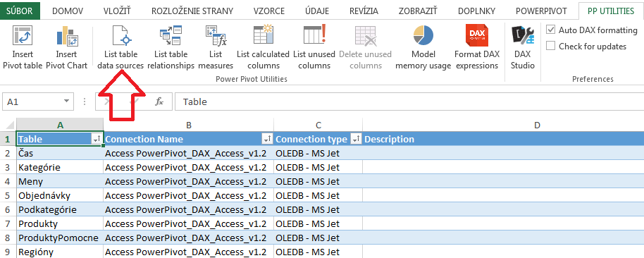Switch to the REVÍZIA tab

pos(364,11)
